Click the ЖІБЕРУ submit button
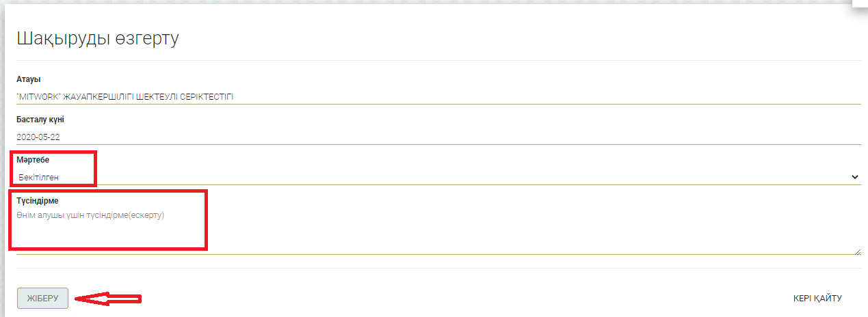The height and width of the screenshot is (317, 868). 42,298
